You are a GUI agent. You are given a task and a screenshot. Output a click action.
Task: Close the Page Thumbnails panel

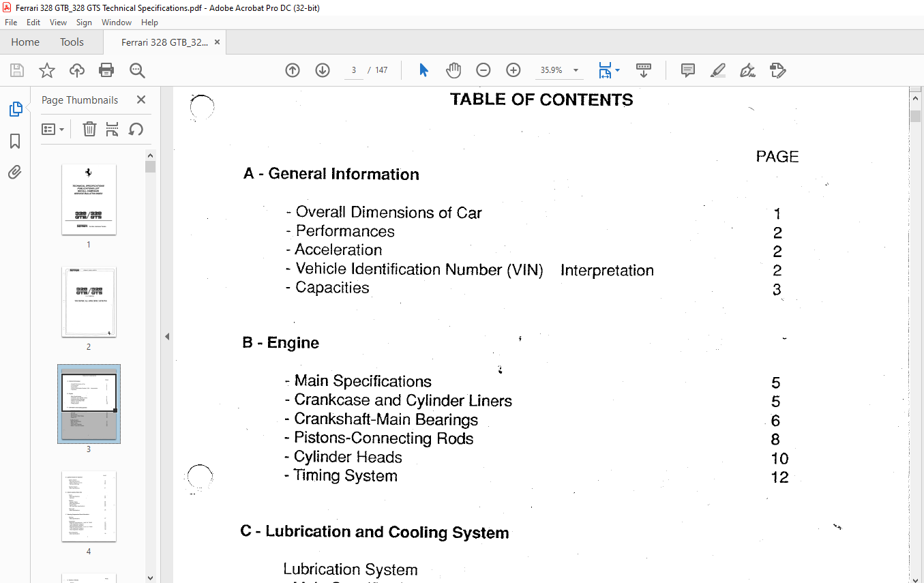141,100
